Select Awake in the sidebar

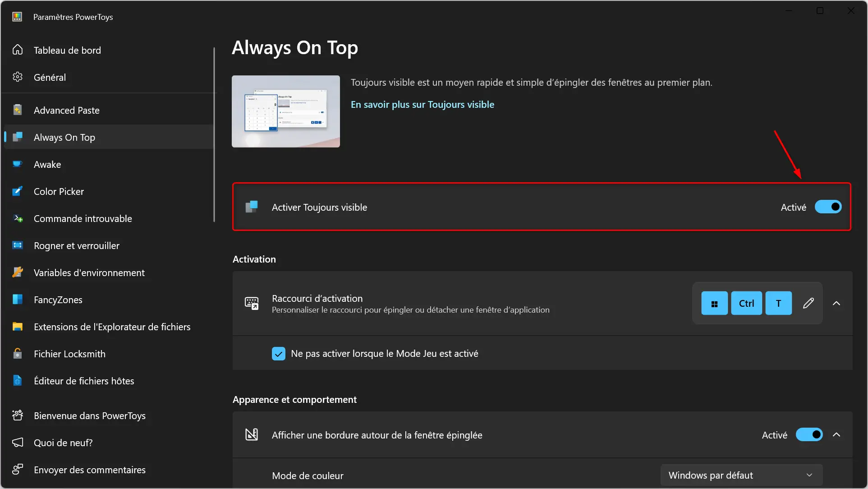(x=108, y=164)
